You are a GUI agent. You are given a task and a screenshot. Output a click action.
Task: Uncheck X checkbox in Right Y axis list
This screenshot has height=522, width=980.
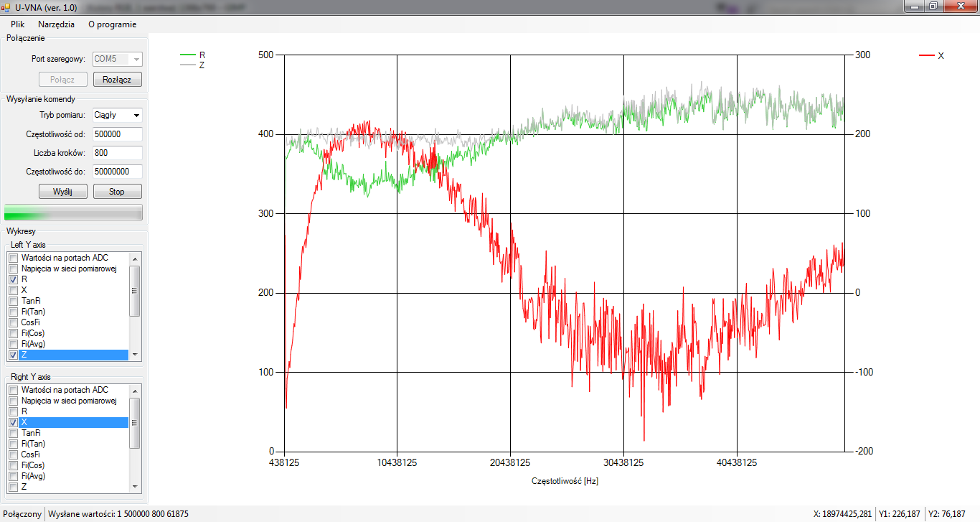click(x=13, y=422)
